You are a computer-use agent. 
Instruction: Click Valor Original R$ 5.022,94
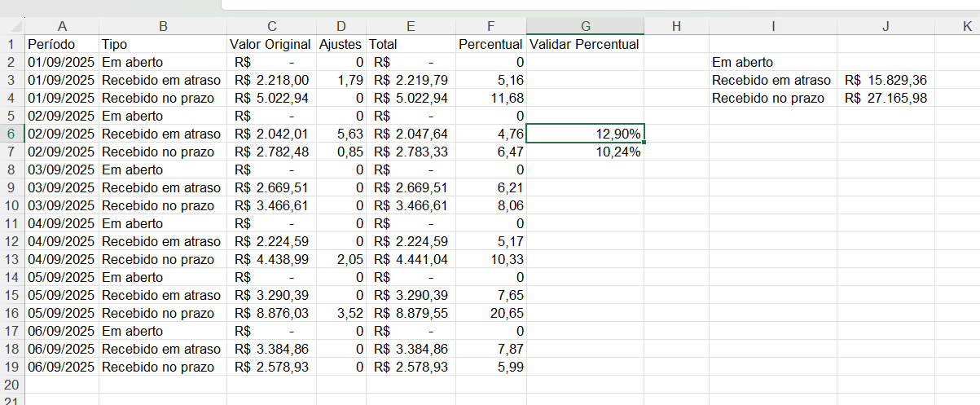[271, 98]
